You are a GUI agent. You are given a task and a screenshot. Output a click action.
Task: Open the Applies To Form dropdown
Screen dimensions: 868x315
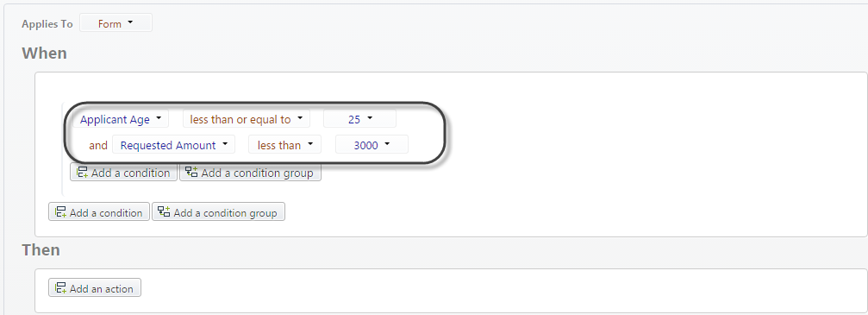pos(116,23)
